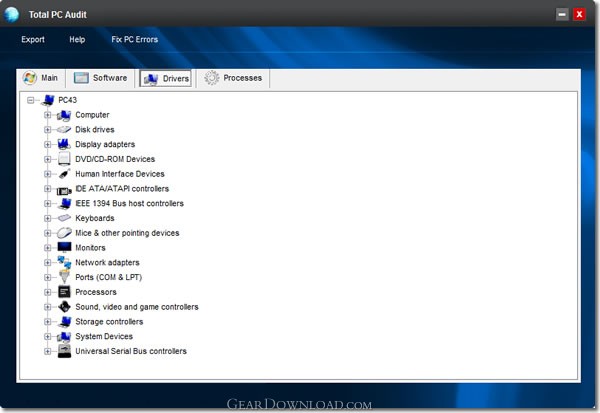Click the Universal Serial Bus controllers icon

64,351
